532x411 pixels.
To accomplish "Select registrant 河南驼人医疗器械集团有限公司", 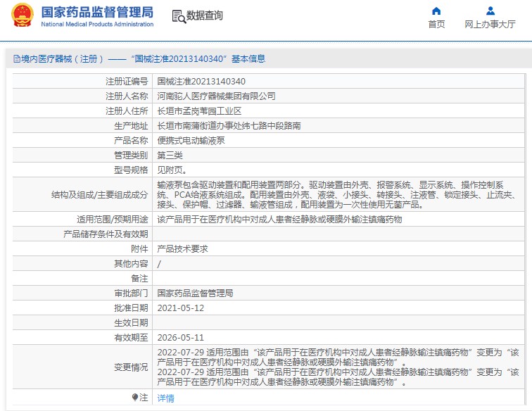I will (216, 96).
